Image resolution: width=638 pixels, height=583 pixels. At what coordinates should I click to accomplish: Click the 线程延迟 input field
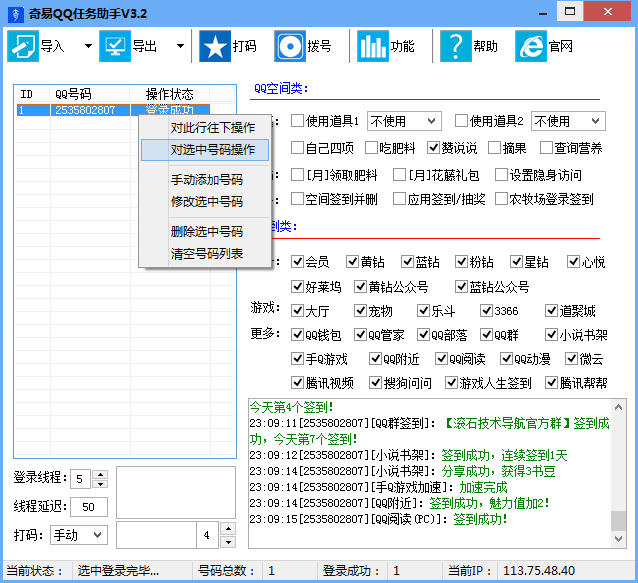tap(89, 507)
